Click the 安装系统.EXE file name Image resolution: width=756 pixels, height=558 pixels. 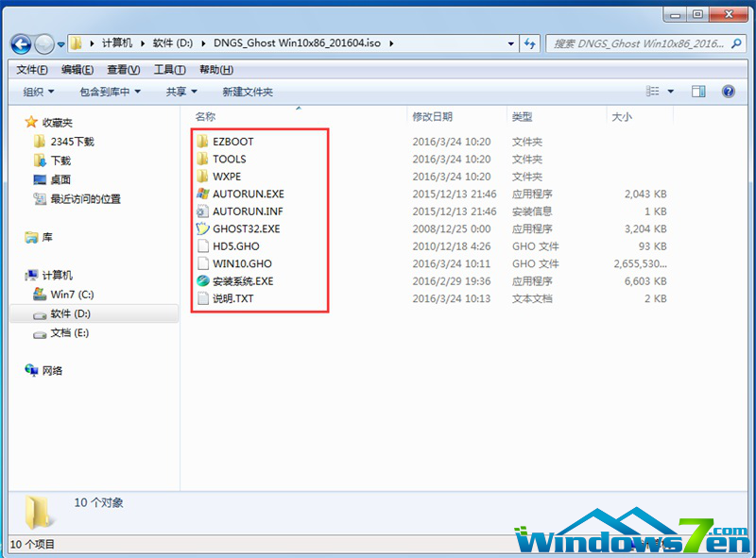coord(243,281)
